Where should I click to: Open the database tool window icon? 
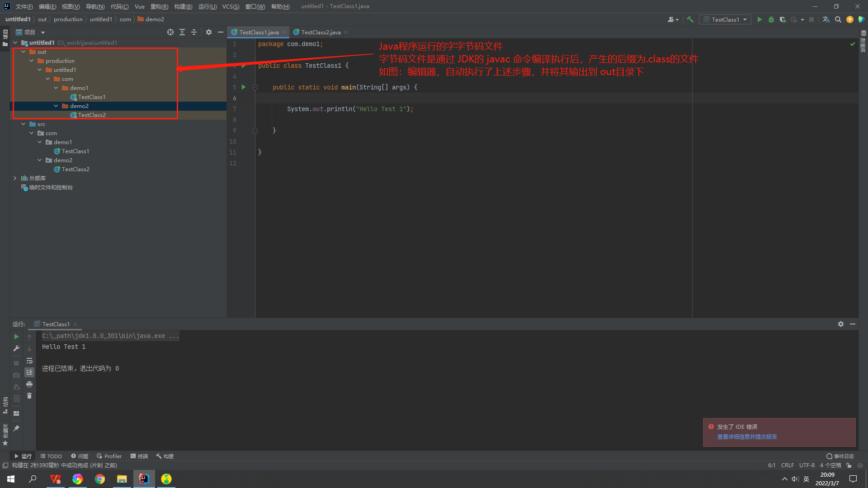click(x=863, y=33)
